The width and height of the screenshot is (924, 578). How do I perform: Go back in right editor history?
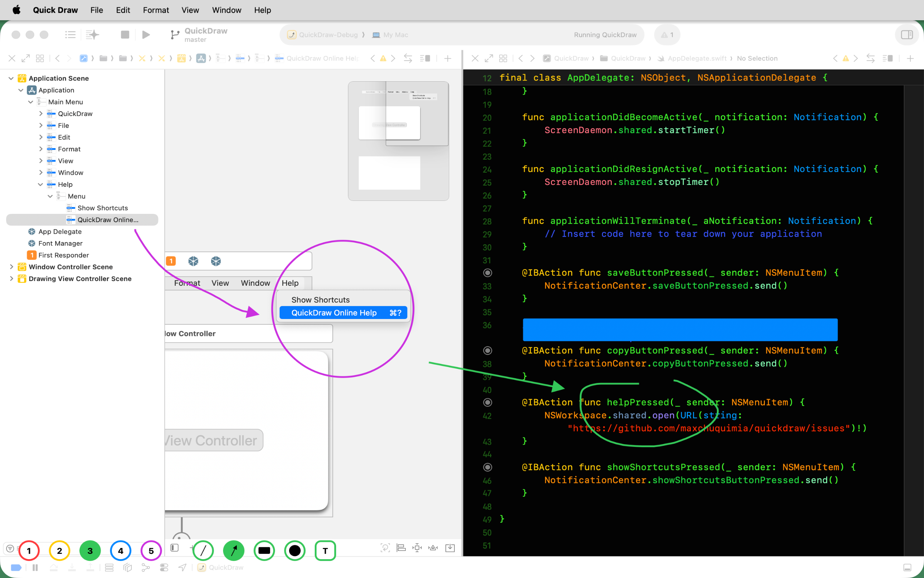click(520, 58)
